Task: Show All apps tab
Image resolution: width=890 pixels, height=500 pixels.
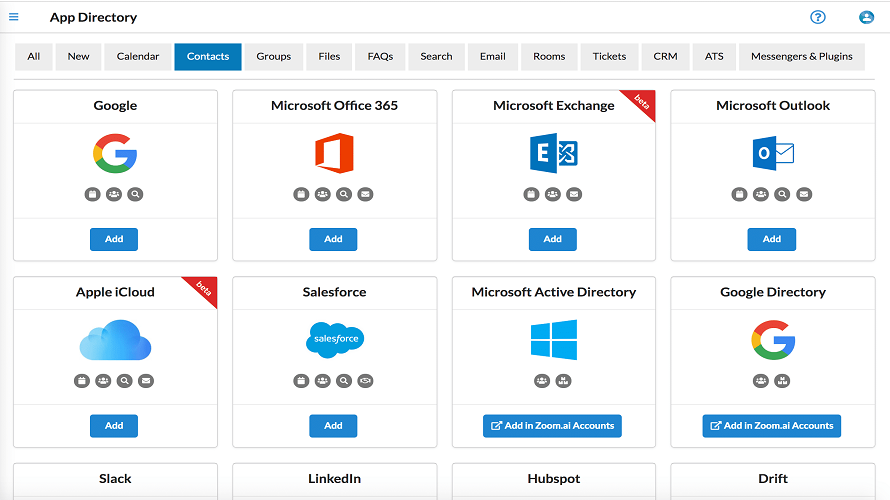Action: pos(34,57)
